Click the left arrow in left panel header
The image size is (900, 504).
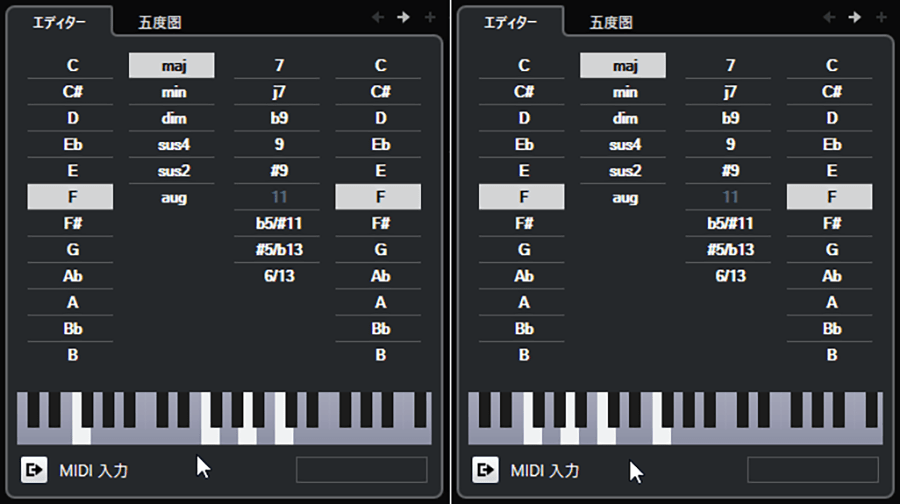378,18
